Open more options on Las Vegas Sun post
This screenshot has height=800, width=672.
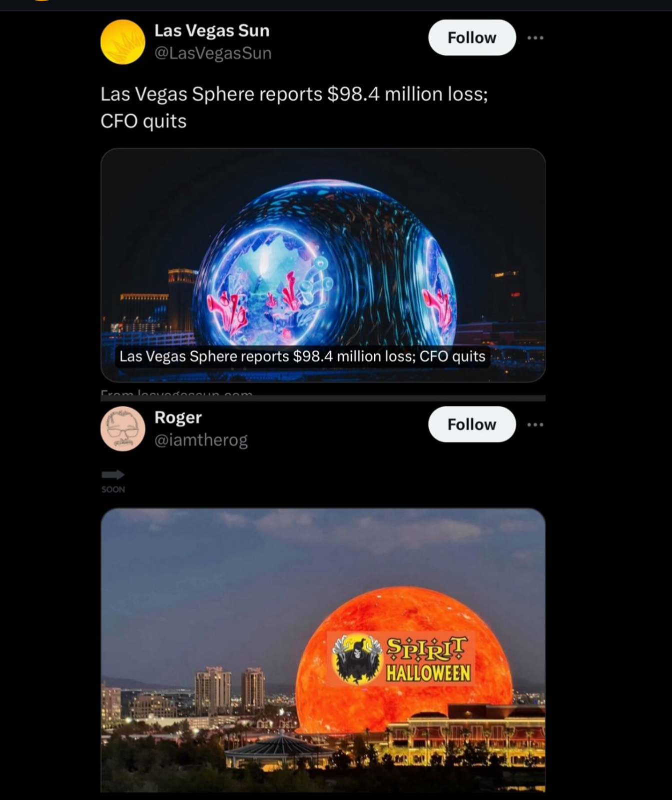(535, 38)
